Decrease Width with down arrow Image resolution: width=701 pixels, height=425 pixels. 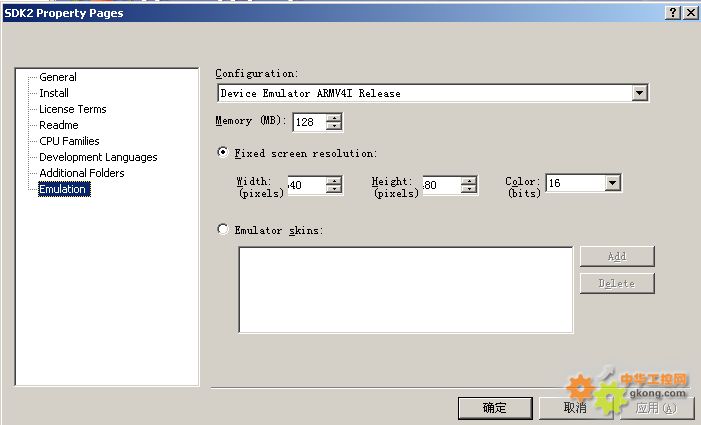click(x=334, y=189)
